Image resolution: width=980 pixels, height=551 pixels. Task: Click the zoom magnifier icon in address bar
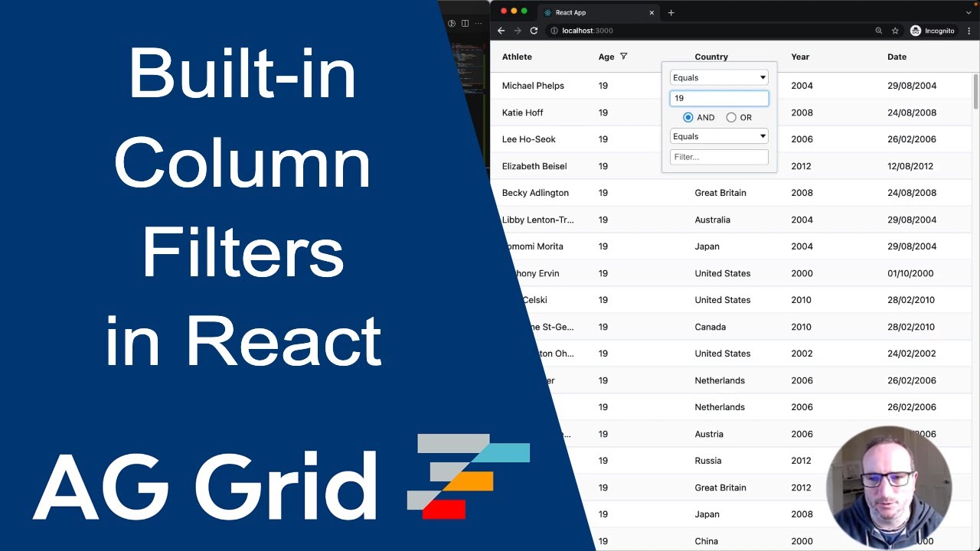[x=878, y=31]
